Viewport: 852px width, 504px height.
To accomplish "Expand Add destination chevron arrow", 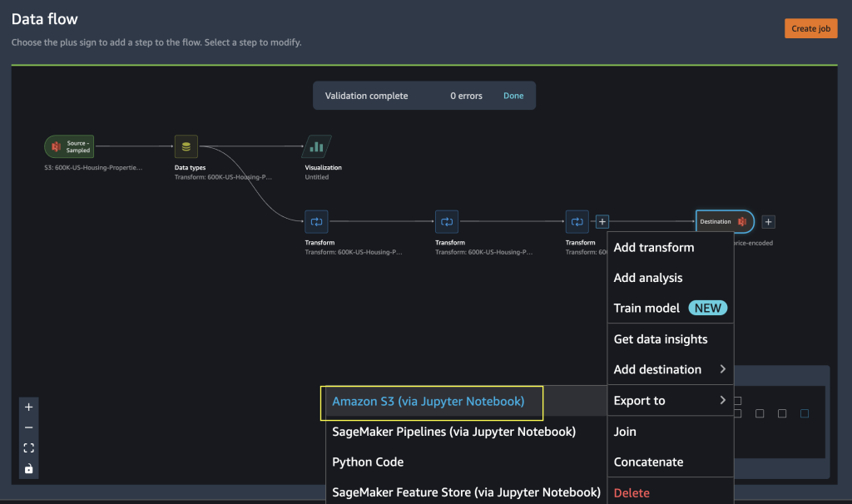I will 723,369.
